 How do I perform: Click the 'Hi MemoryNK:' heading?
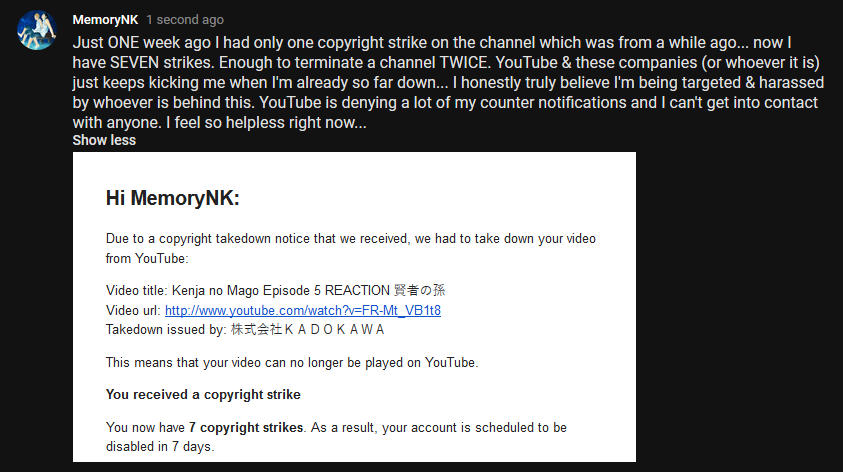pyautogui.click(x=173, y=198)
